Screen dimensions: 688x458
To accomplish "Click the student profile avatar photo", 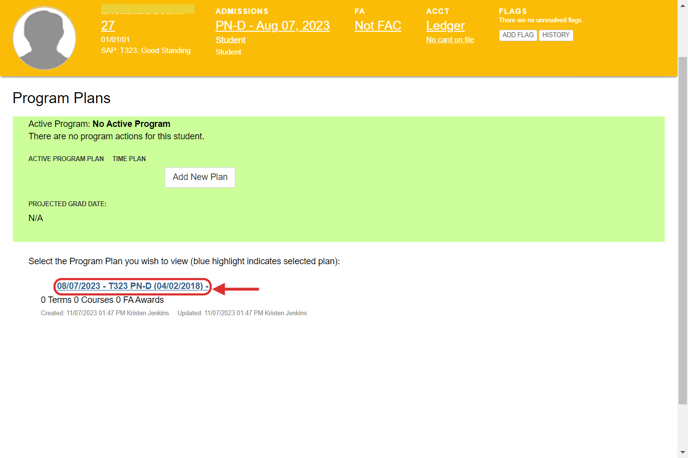I will pyautogui.click(x=44, y=38).
